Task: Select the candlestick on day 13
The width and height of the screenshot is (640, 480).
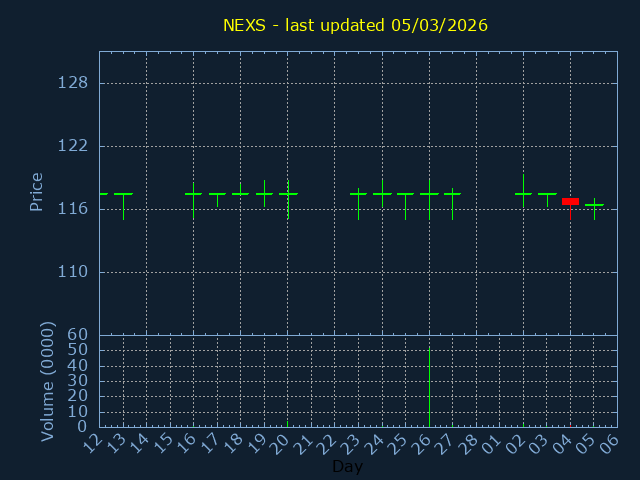Action: pos(123,194)
